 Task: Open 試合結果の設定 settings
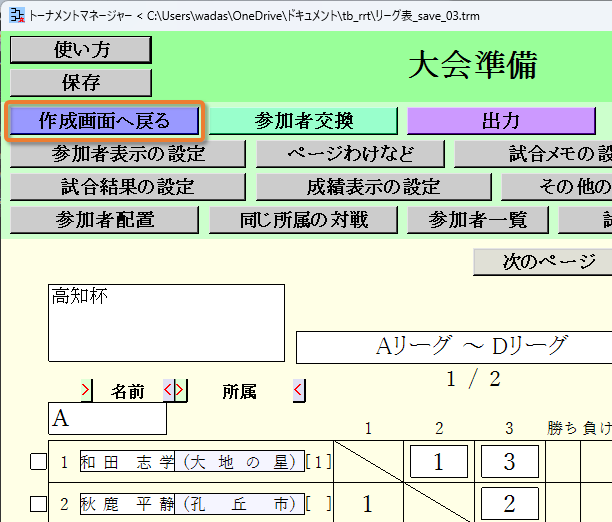coord(128,187)
